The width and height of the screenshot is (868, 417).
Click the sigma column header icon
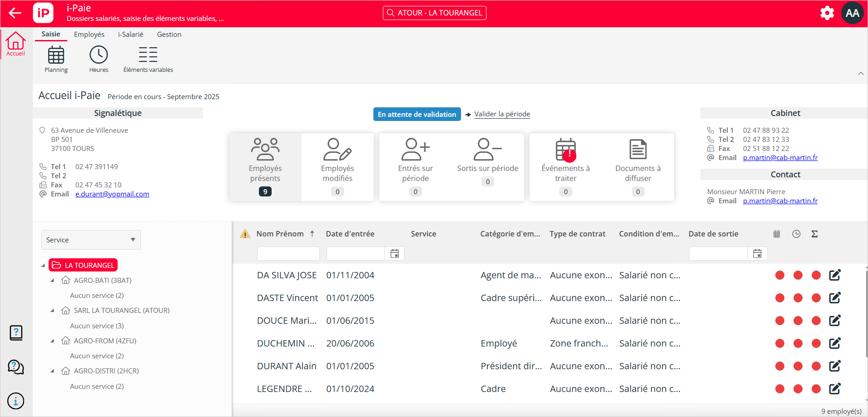click(x=815, y=234)
